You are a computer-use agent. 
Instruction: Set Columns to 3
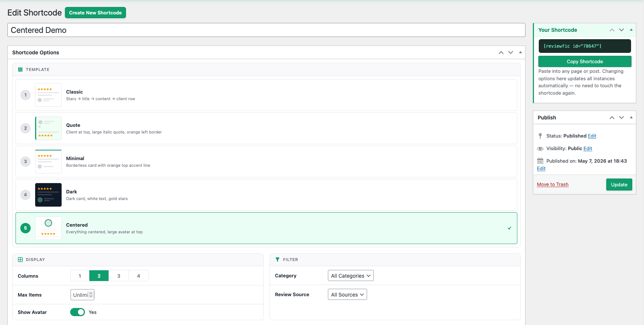(x=119, y=276)
